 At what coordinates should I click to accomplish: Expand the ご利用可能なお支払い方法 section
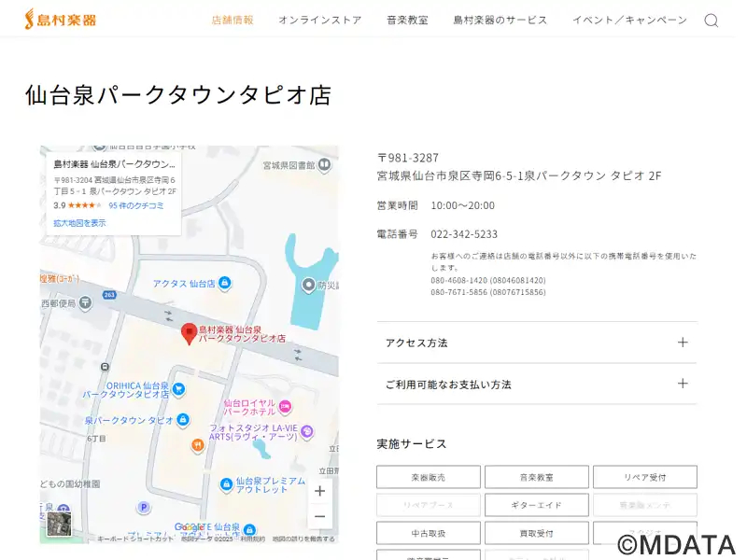point(537,384)
